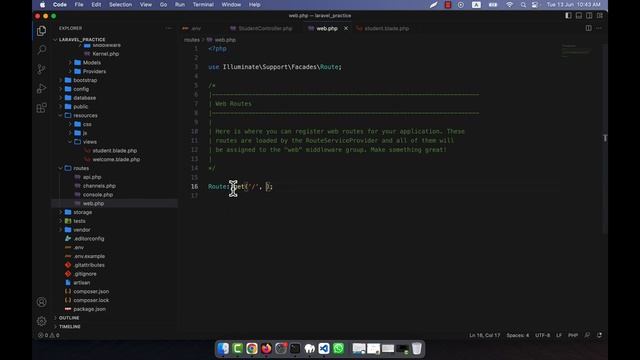Click the editor minimap
The image size is (640, 360).
(576, 51)
